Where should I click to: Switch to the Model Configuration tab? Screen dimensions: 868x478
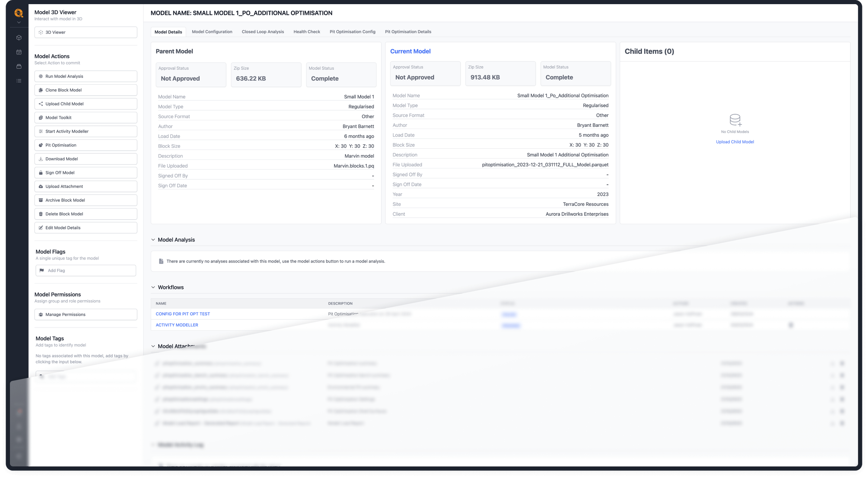point(212,32)
